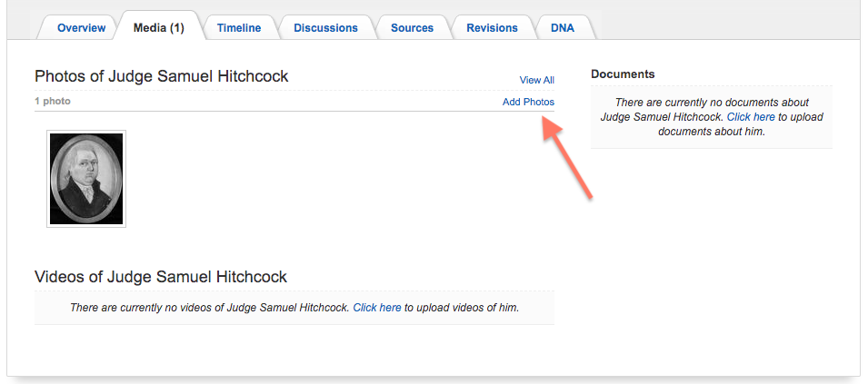868x384 pixels.
Task: Click the red arrow annotation
Action: click(569, 161)
